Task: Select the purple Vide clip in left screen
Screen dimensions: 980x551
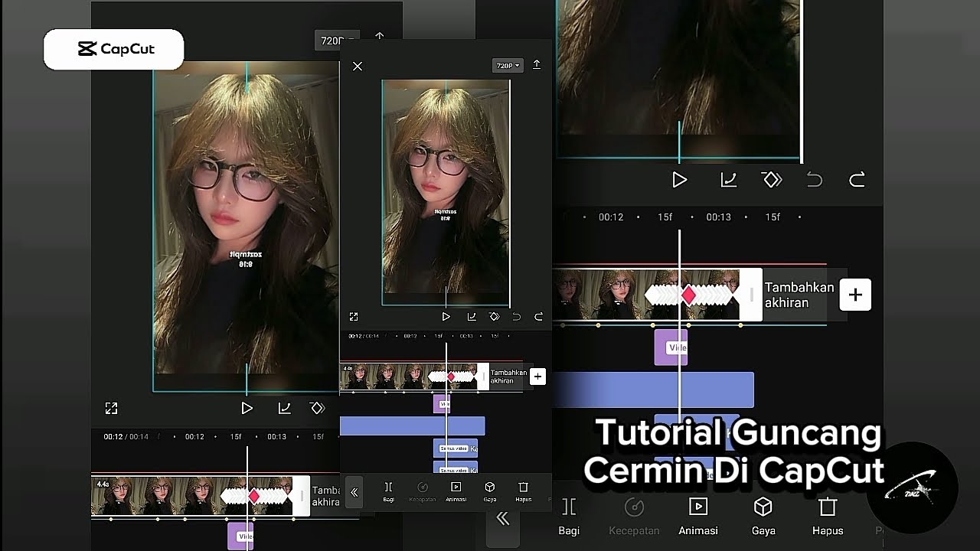Action: [x=240, y=536]
